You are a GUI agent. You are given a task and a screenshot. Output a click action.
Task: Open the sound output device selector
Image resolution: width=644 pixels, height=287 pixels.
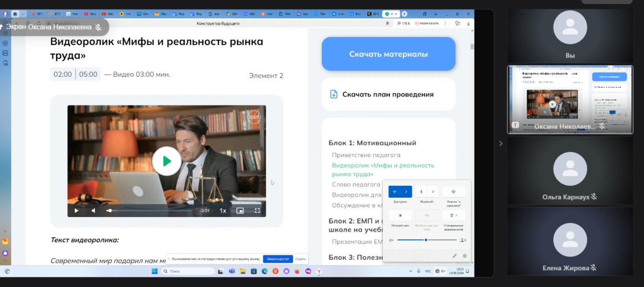coord(463,240)
